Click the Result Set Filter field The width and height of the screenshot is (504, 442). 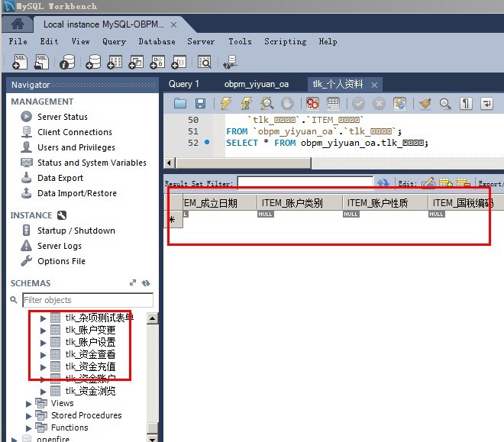pyautogui.click(x=305, y=182)
